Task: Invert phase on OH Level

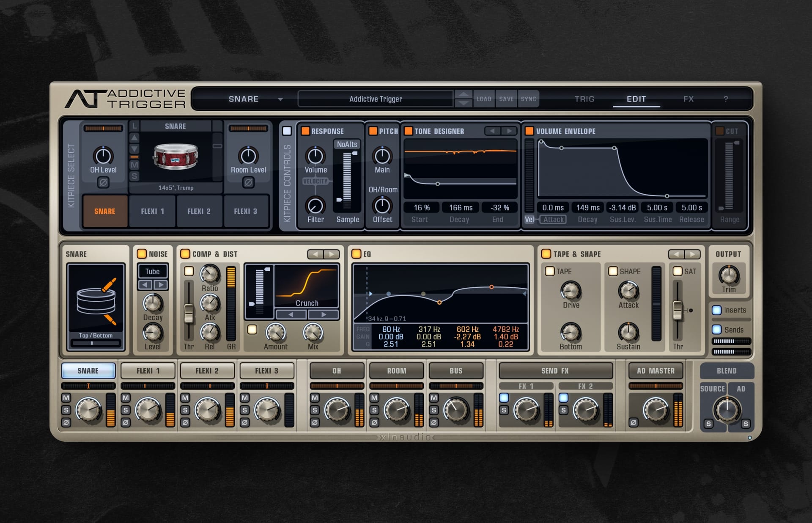Action: pos(103,182)
